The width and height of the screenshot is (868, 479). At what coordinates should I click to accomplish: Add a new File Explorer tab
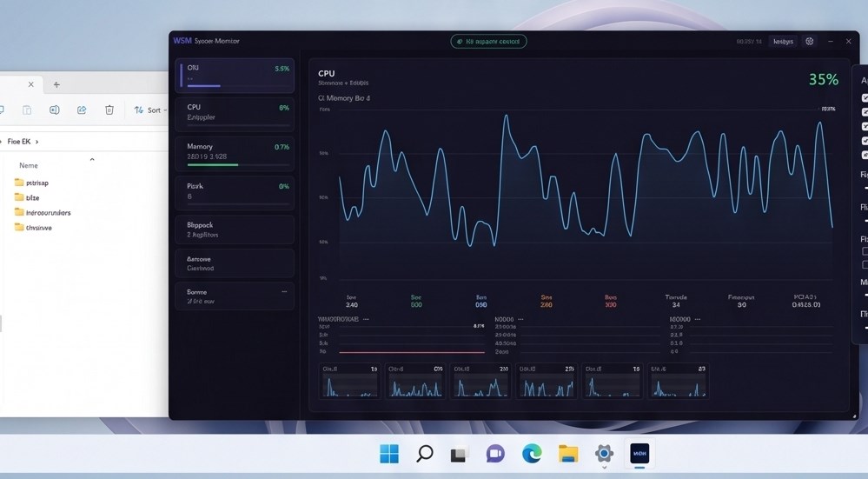[x=56, y=84]
